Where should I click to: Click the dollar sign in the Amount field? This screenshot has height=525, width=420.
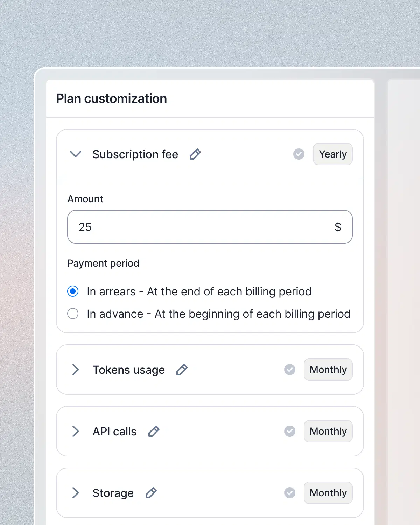click(338, 227)
